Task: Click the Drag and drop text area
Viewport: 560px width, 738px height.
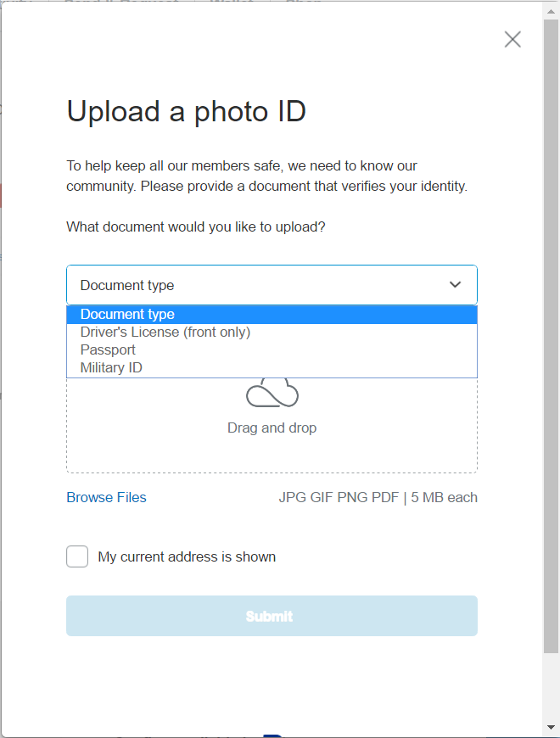Action: (x=272, y=428)
